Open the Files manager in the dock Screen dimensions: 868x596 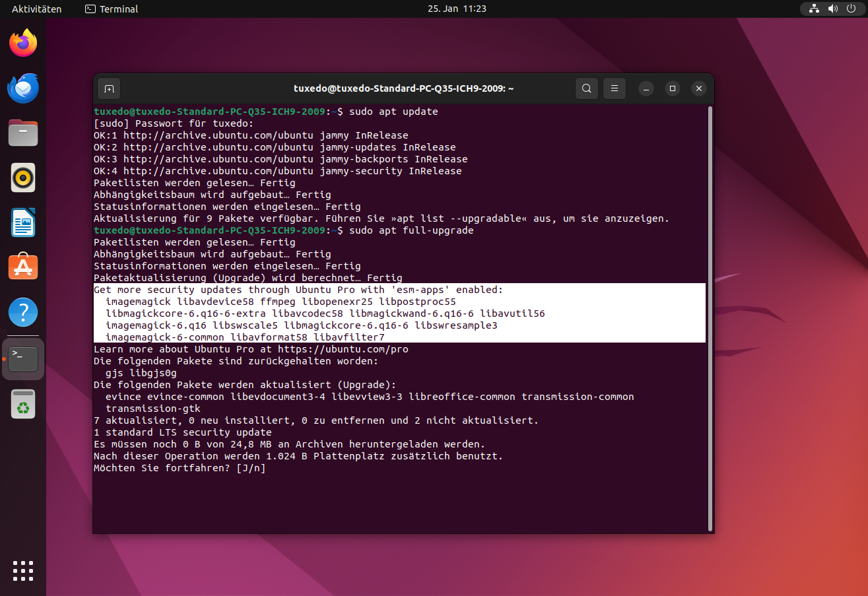(23, 133)
